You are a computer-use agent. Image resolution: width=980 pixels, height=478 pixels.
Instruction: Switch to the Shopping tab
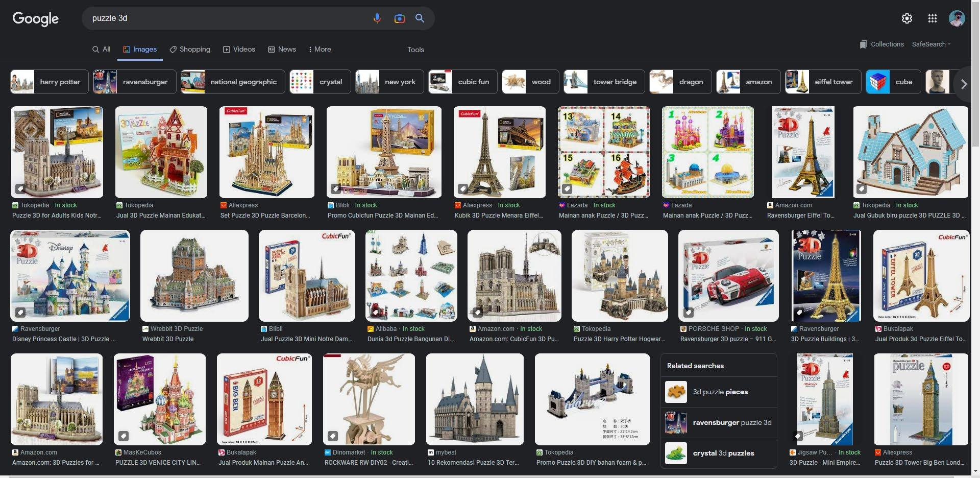click(x=190, y=50)
